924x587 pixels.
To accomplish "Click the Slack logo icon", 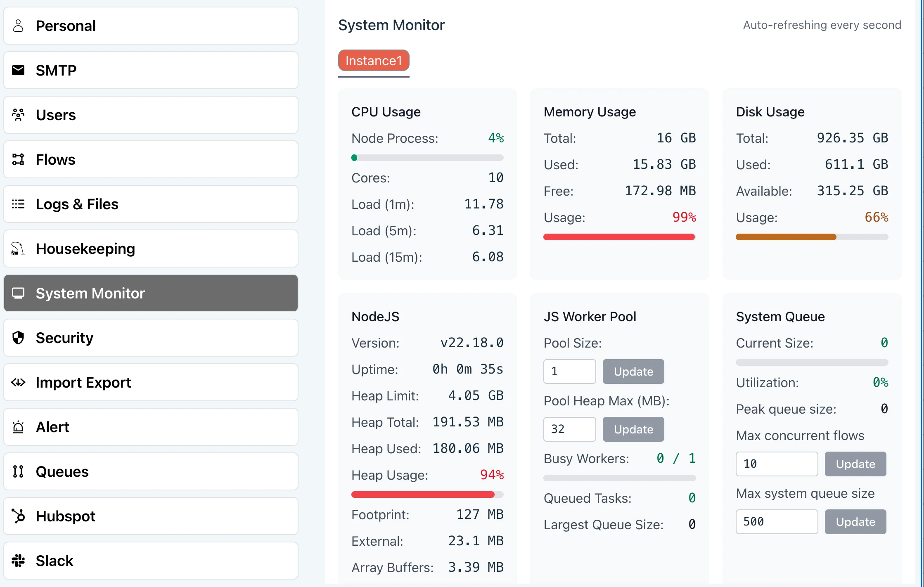I will (18, 561).
